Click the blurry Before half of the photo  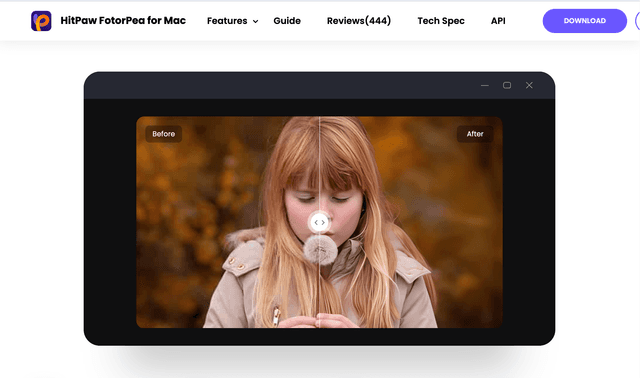pyautogui.click(x=227, y=222)
